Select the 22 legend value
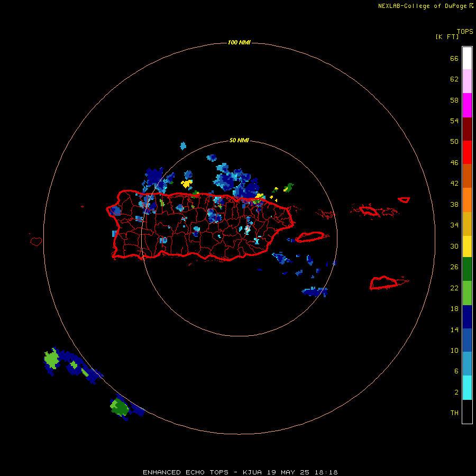476x476 pixels. coord(454,288)
